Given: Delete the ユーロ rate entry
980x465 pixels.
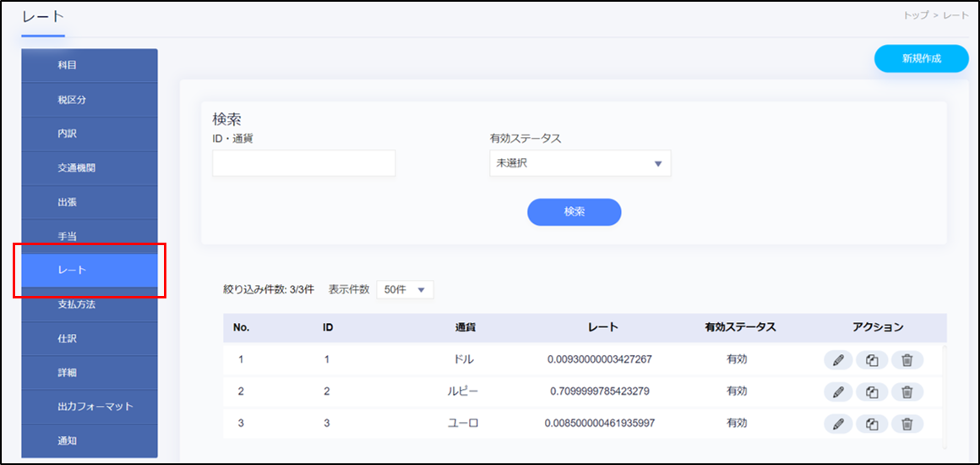Looking at the screenshot, I should (907, 424).
